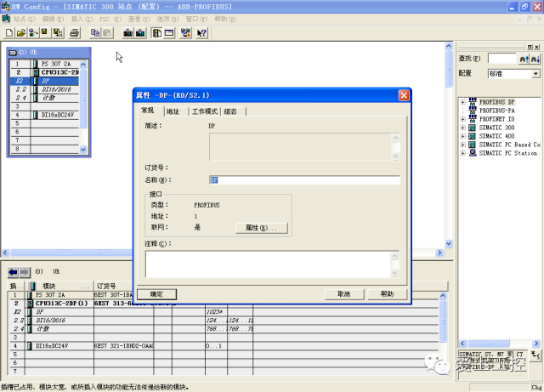This screenshot has width=544, height=392.
Task: Click the 帮助 button in dialog
Action: [x=387, y=294]
